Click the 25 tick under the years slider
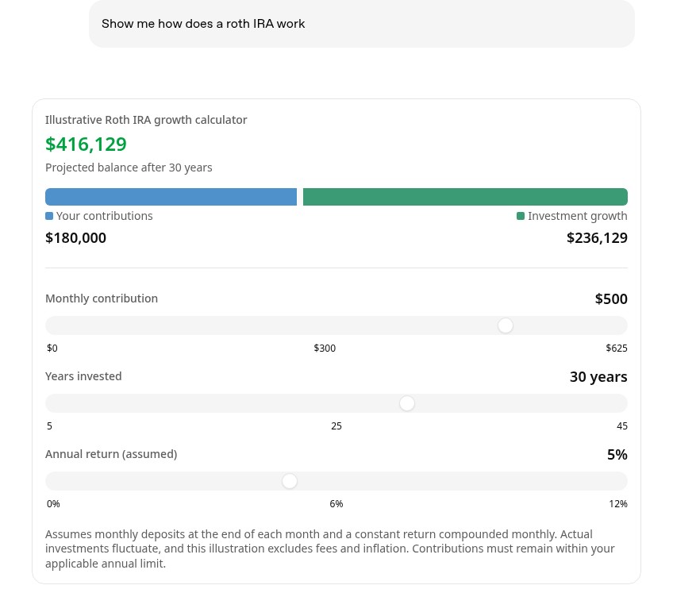The image size is (673, 616). coord(336,425)
